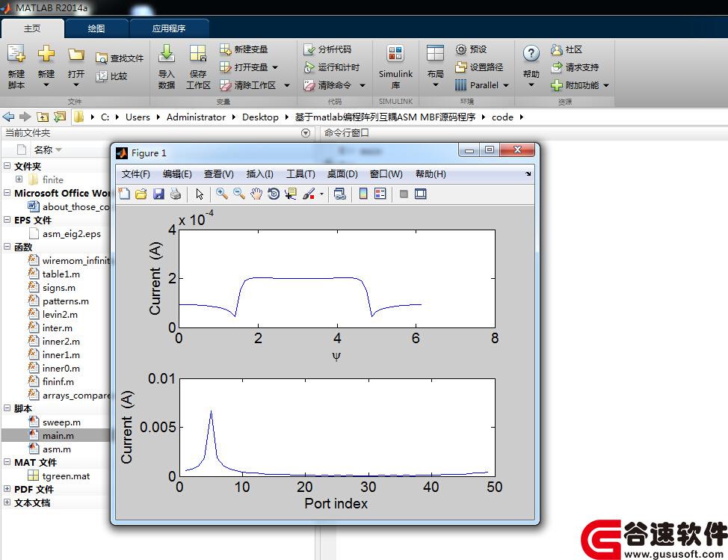Open the Parallel dropdown
Screen dimensions: 728x560
click(x=506, y=85)
